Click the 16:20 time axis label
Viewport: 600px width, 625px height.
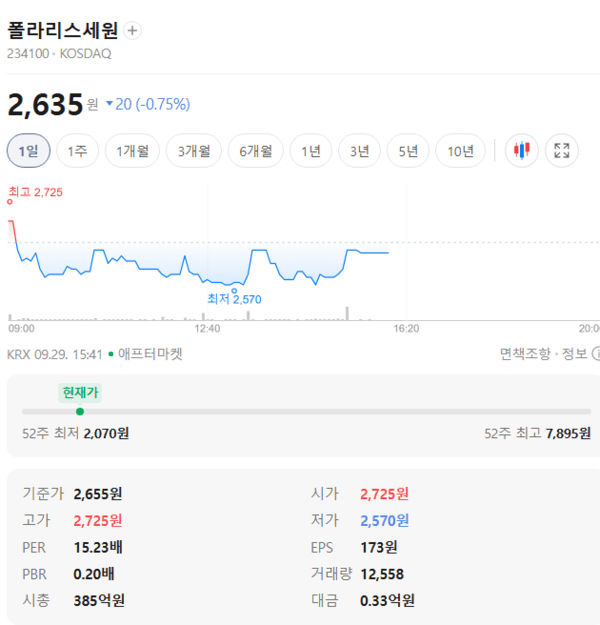(x=406, y=328)
